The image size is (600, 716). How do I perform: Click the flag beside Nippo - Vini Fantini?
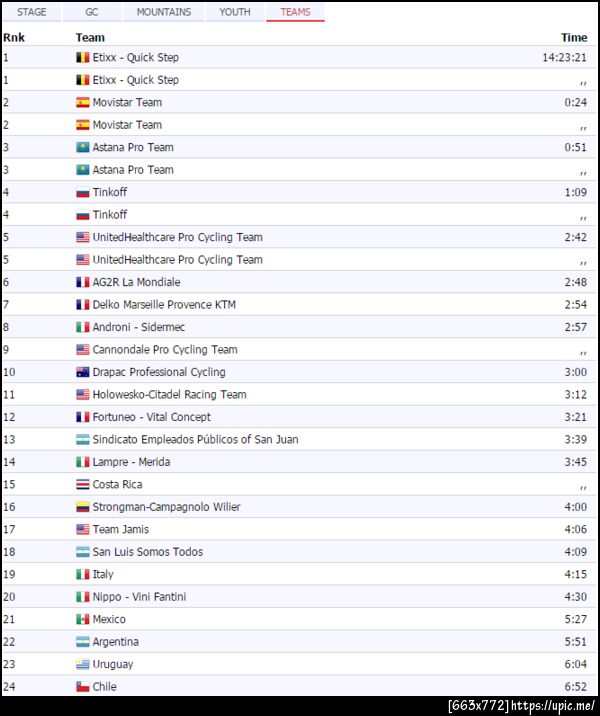click(83, 597)
